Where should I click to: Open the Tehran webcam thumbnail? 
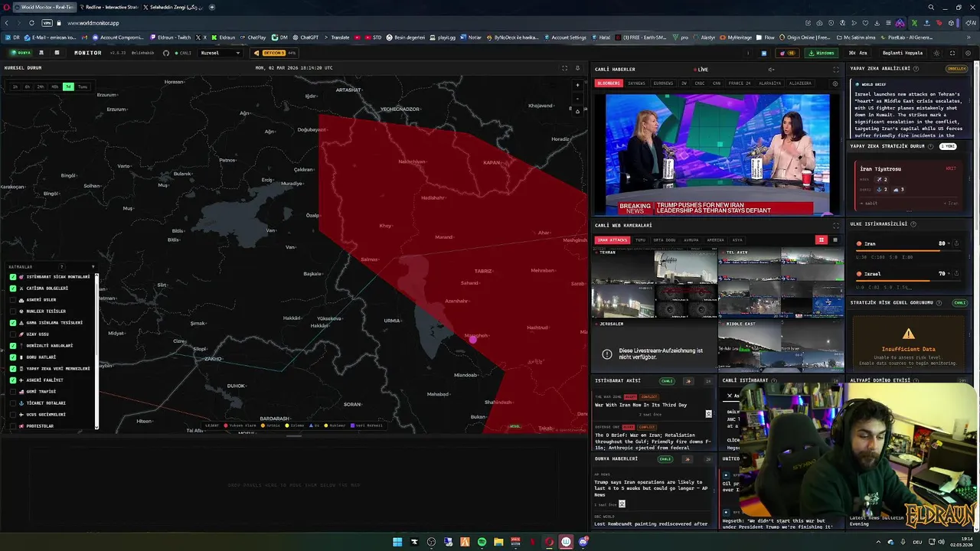(654, 283)
